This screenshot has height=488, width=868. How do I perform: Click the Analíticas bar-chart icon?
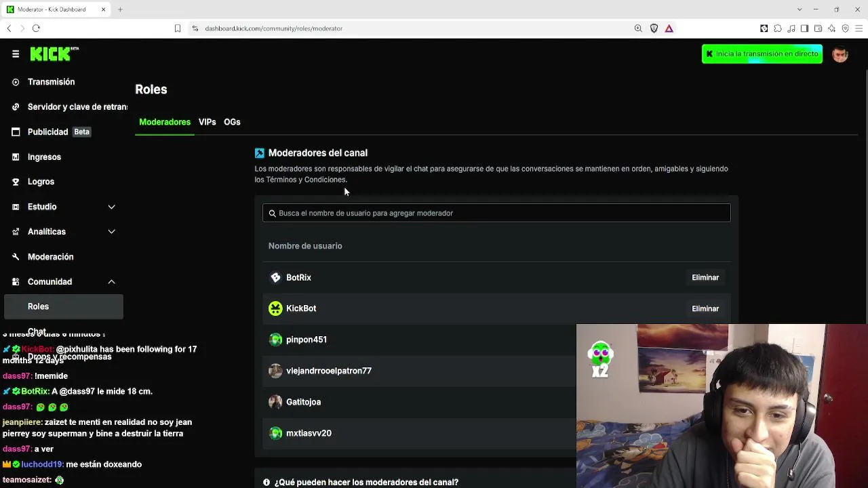coord(16,232)
